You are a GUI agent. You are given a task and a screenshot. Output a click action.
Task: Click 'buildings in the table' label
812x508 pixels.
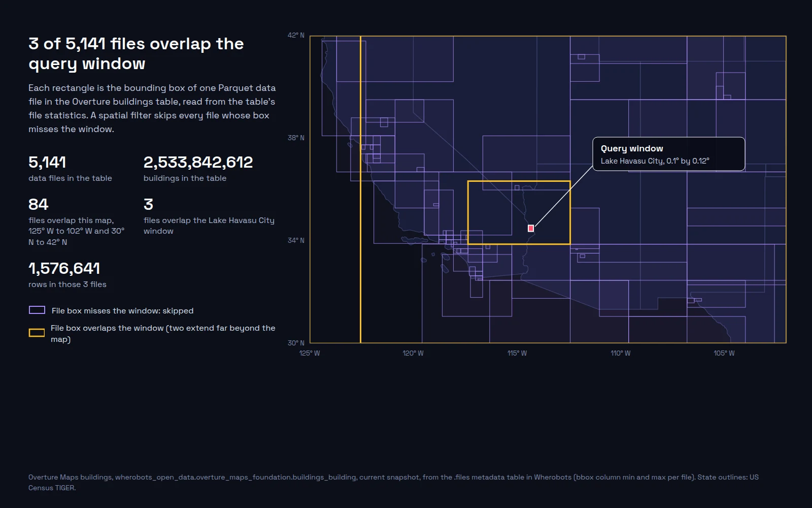[x=185, y=178]
